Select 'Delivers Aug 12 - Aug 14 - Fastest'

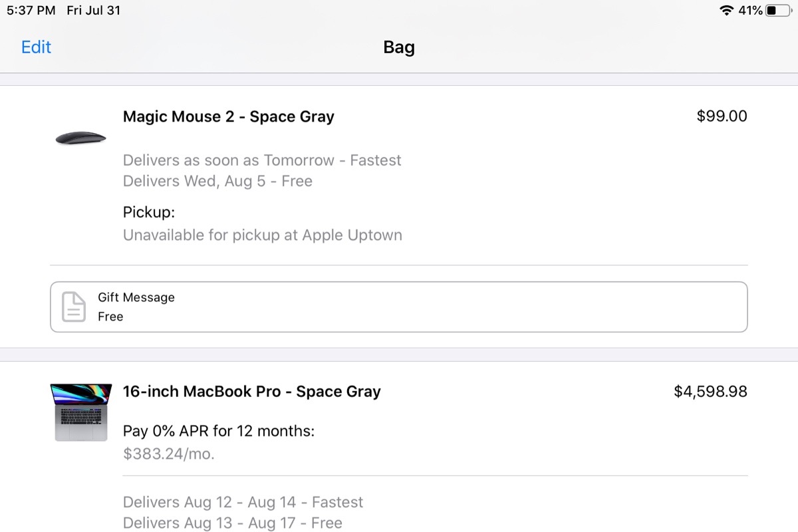pos(243,502)
